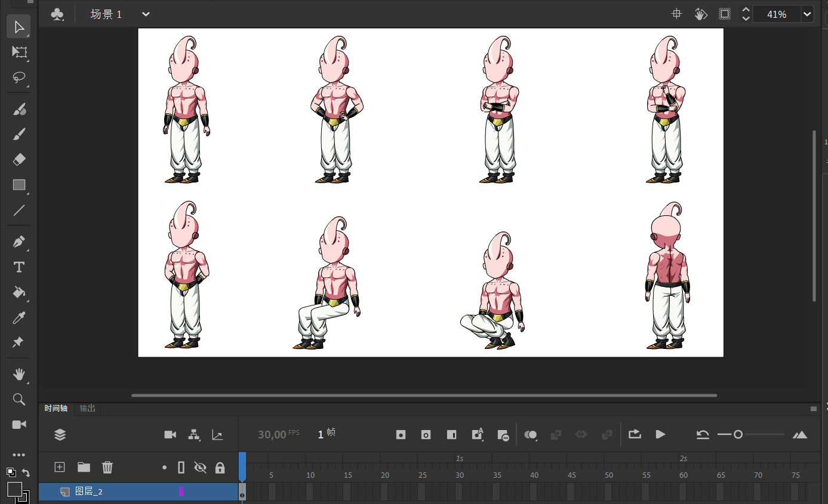Switch to the 时间轴 tab

[x=56, y=409]
